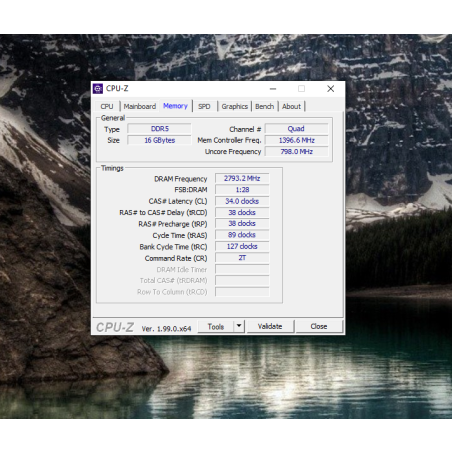Image resolution: width=452 pixels, height=452 pixels.
Task: Click the CAS# Latency value field
Action: pos(242,201)
